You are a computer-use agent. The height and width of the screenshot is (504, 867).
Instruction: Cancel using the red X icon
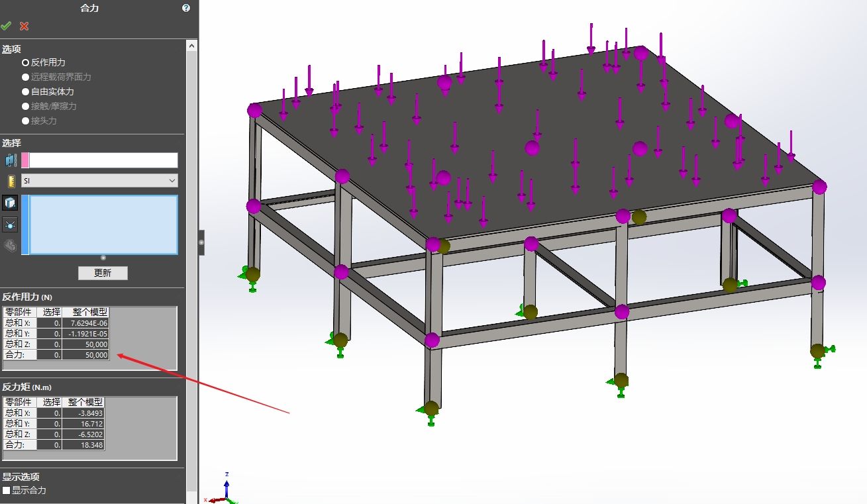(25, 26)
